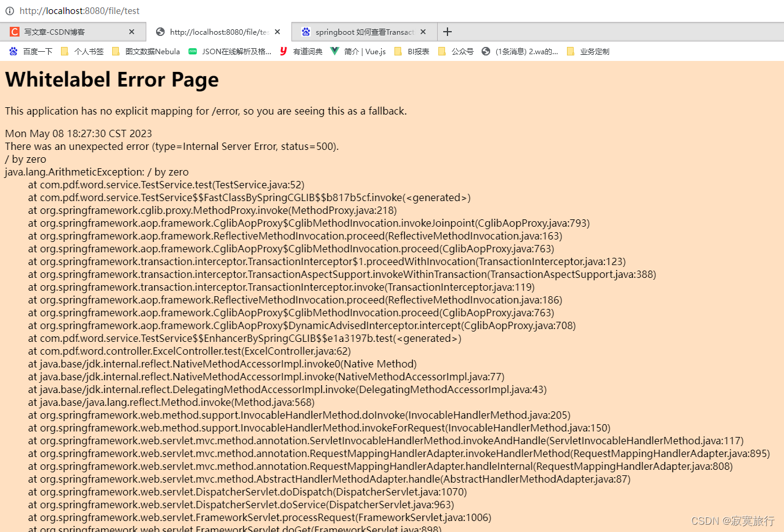Viewport: 784px width, 532px height.
Task: Click the ReflectiveMethodInvocation.java:163 stack line
Action: click(295, 236)
